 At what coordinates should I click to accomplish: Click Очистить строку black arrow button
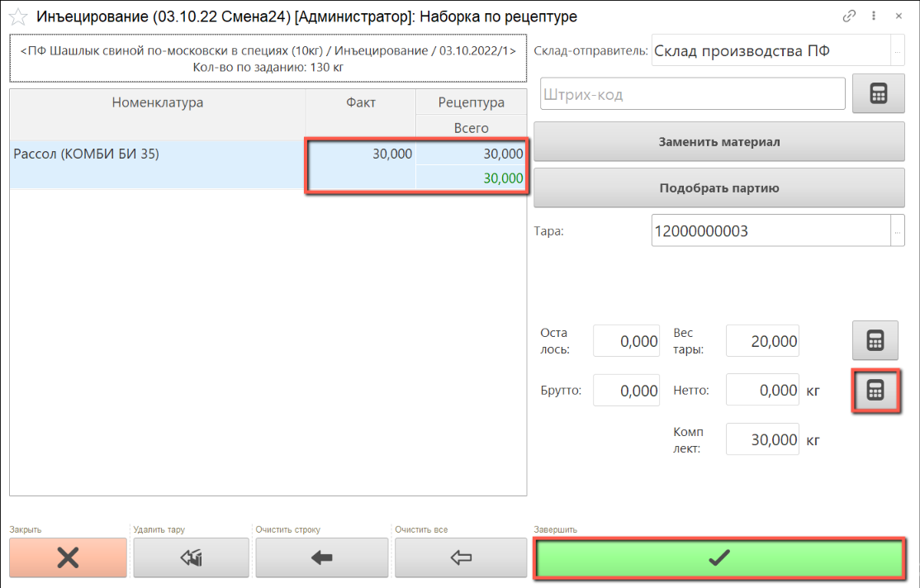coord(321,558)
